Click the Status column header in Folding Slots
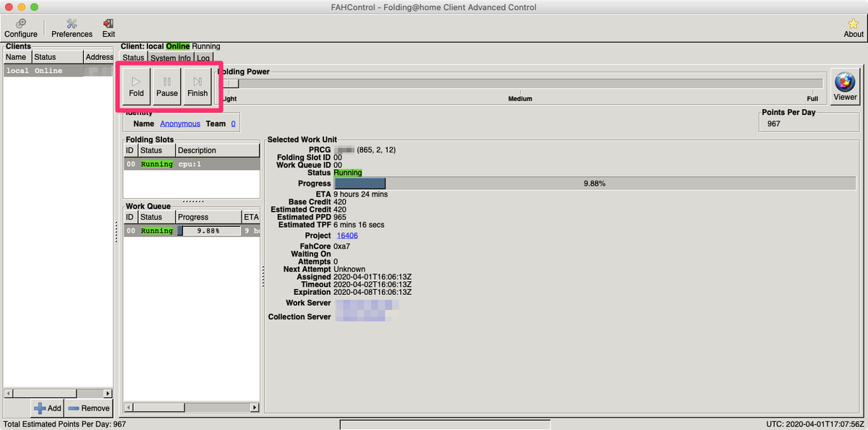Image resolution: width=868 pixels, height=430 pixels. pyautogui.click(x=156, y=150)
